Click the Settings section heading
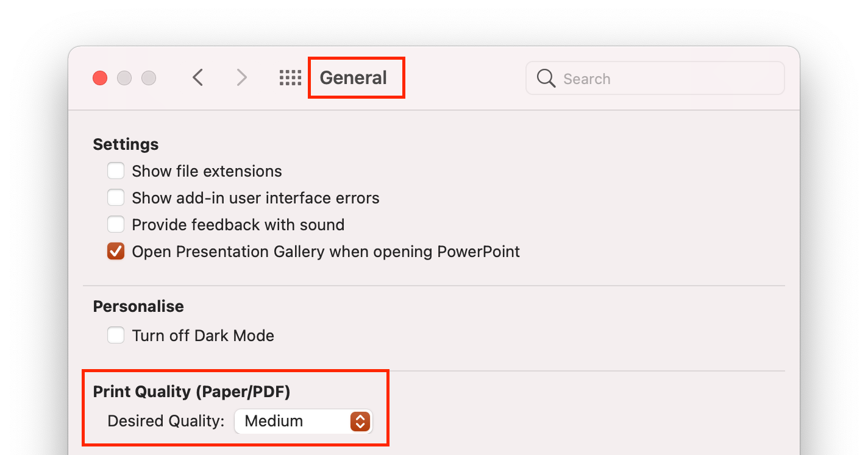Image resolution: width=868 pixels, height=455 pixels. tap(126, 144)
